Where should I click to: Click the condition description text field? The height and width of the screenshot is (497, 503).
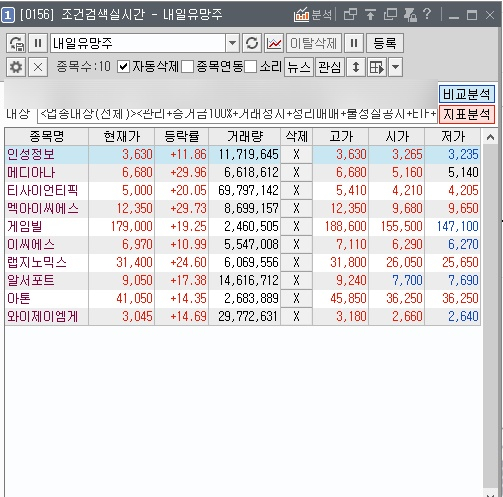(x=237, y=115)
